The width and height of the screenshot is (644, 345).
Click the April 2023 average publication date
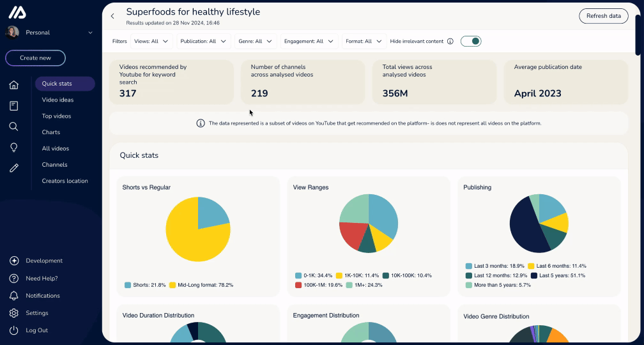click(538, 94)
